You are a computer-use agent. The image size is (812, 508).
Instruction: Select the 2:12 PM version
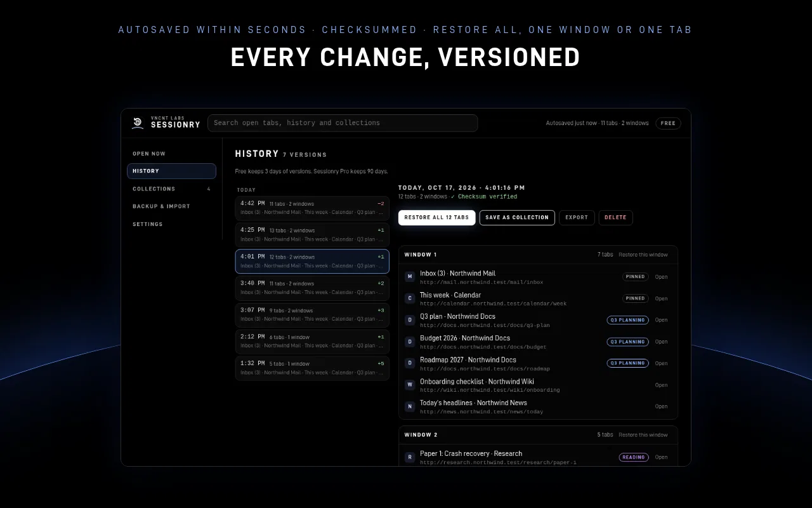(x=312, y=342)
